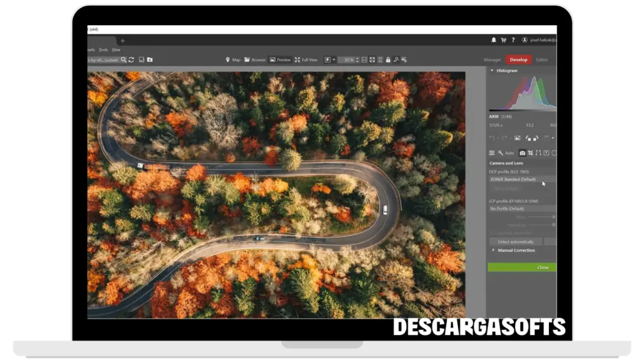Select the crop tool icon
This screenshot has height=362, width=644.
[x=530, y=153]
